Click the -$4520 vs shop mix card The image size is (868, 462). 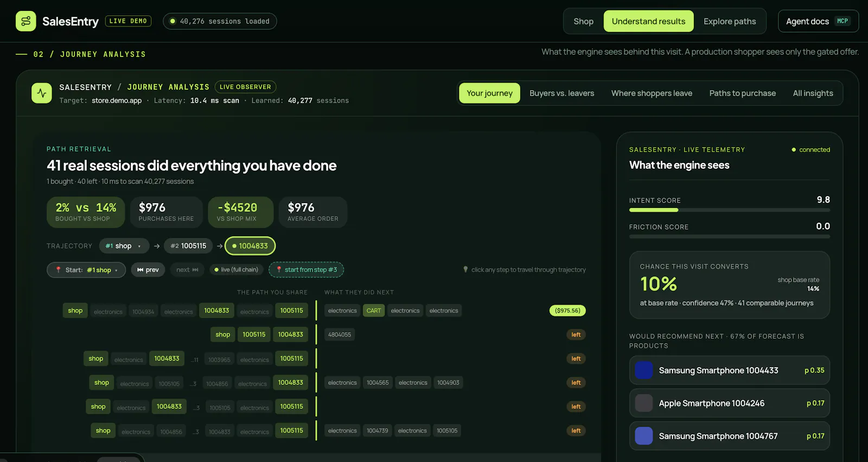[241, 212]
